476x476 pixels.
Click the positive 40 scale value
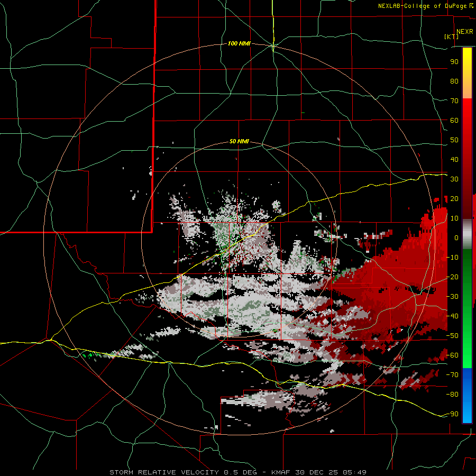pyautogui.click(x=454, y=159)
